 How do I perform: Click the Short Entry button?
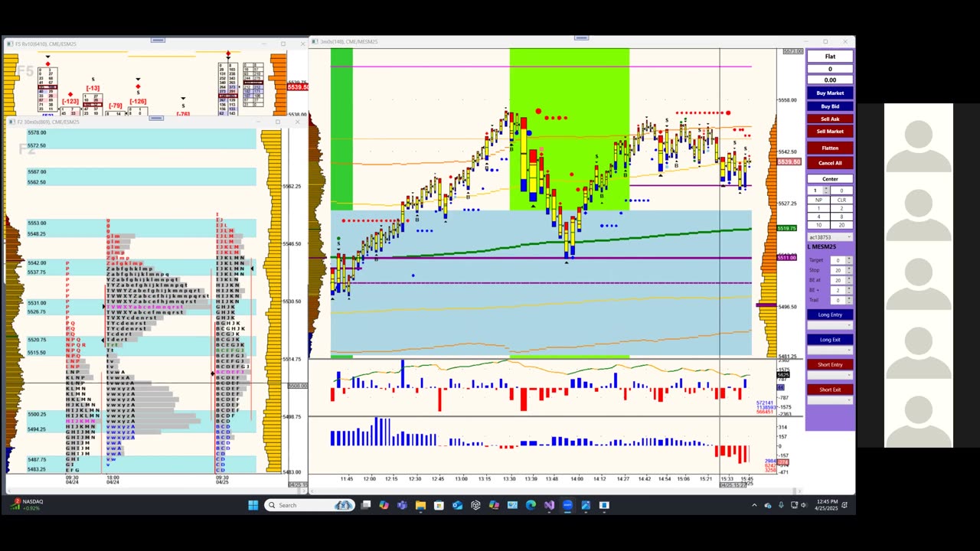[830, 365]
